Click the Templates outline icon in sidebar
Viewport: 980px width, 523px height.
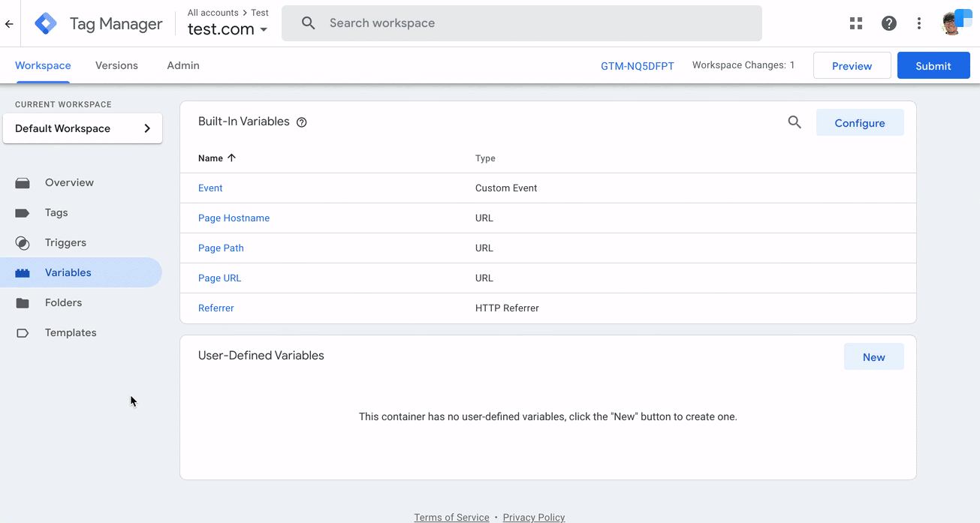pyautogui.click(x=23, y=333)
